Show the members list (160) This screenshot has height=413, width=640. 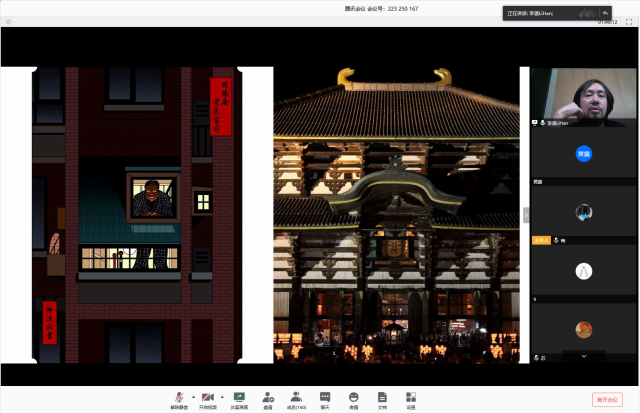(296, 399)
